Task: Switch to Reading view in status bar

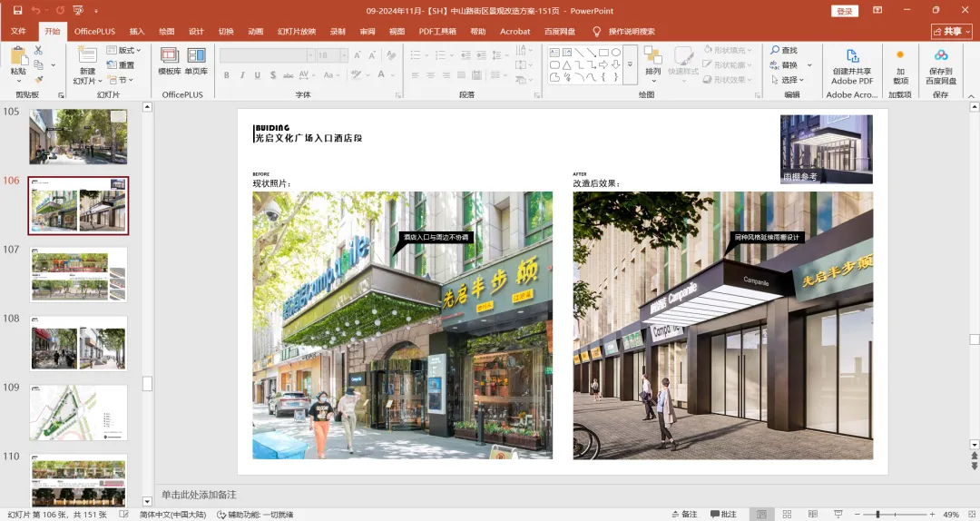Action: [812, 514]
